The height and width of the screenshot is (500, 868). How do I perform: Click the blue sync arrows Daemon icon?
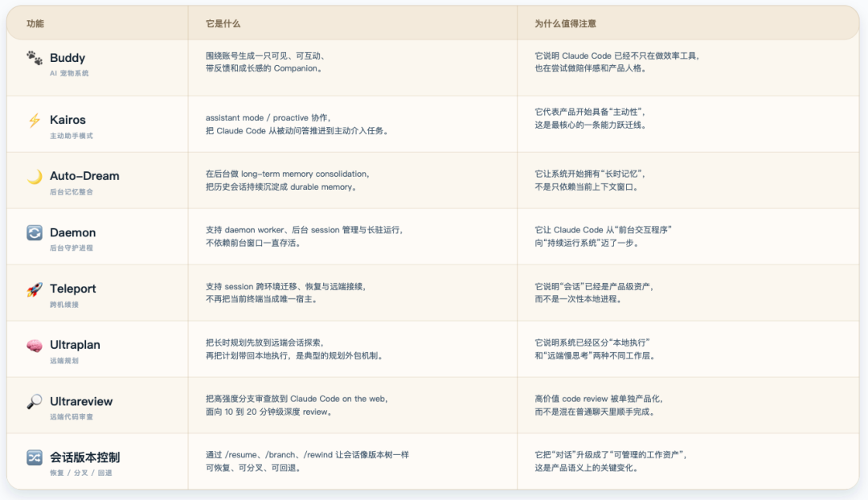tap(35, 232)
